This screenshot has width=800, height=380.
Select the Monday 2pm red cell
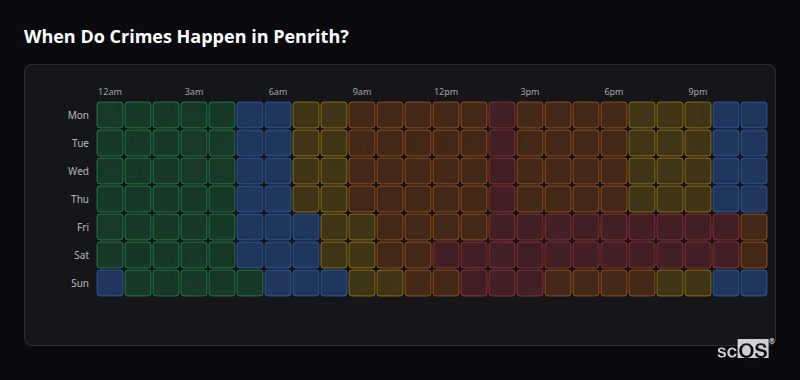[x=502, y=115]
